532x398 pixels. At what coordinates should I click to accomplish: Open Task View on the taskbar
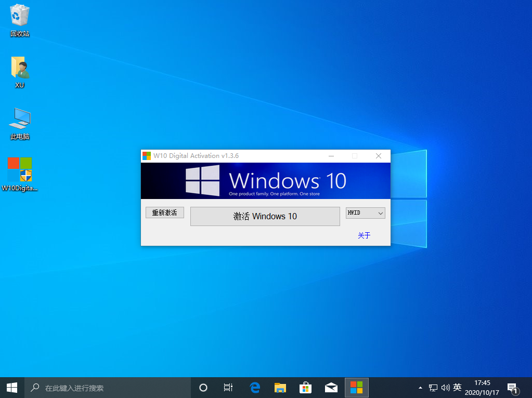pyautogui.click(x=228, y=387)
